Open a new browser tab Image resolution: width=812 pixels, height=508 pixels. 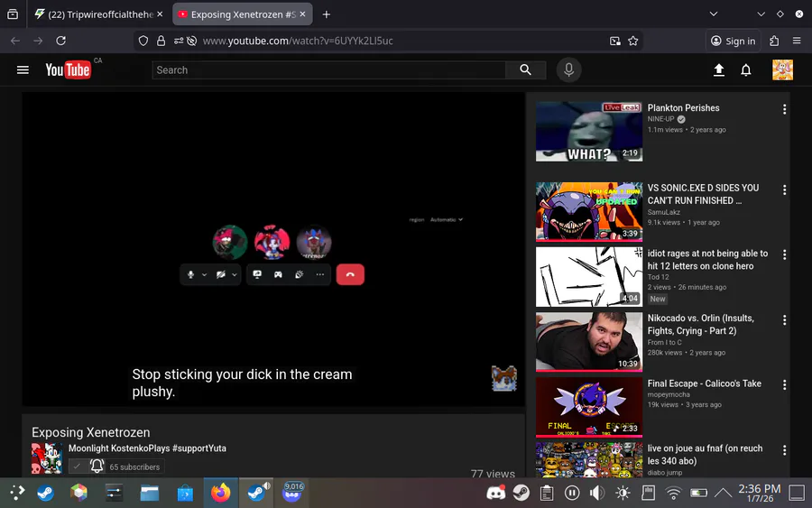pos(327,14)
